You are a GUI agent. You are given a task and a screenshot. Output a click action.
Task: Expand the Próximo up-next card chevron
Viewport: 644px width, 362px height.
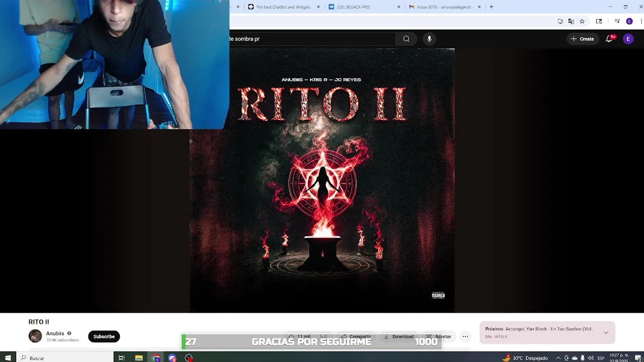pyautogui.click(x=606, y=332)
